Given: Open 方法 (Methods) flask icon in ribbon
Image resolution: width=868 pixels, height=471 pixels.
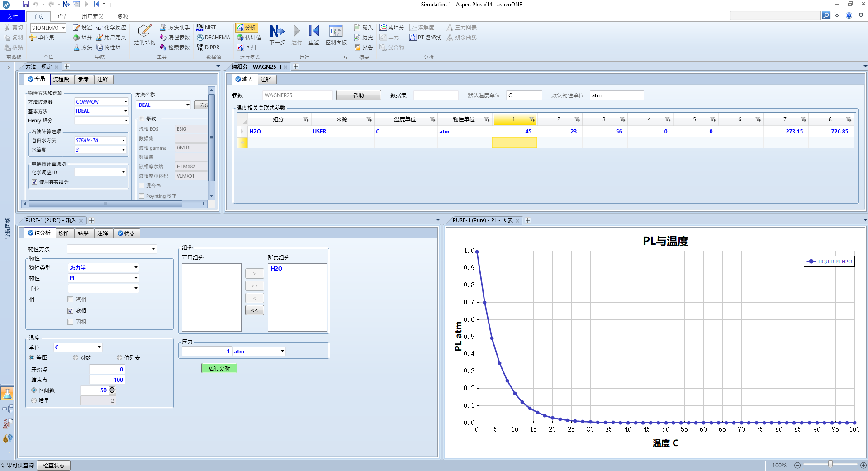Looking at the screenshot, I should pyautogui.click(x=82, y=48).
